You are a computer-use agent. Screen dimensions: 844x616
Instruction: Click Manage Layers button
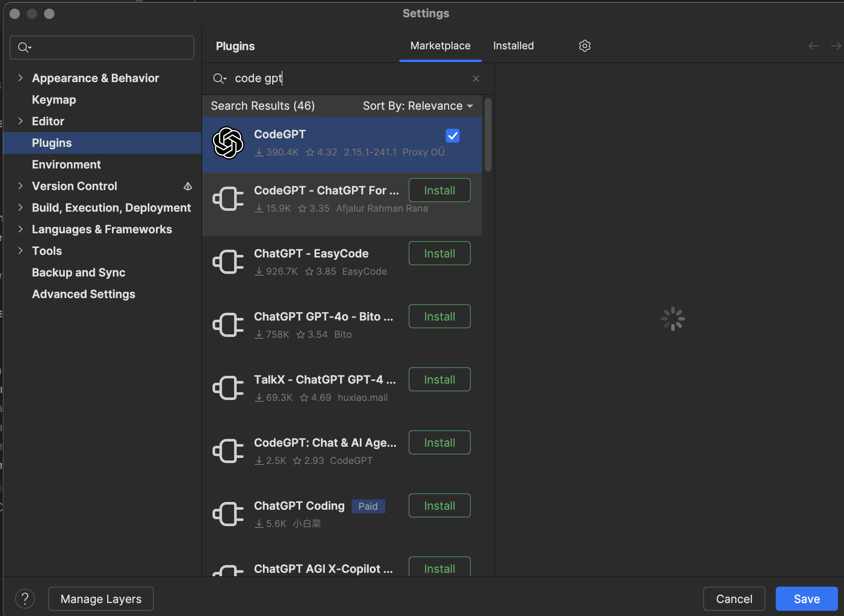click(101, 599)
